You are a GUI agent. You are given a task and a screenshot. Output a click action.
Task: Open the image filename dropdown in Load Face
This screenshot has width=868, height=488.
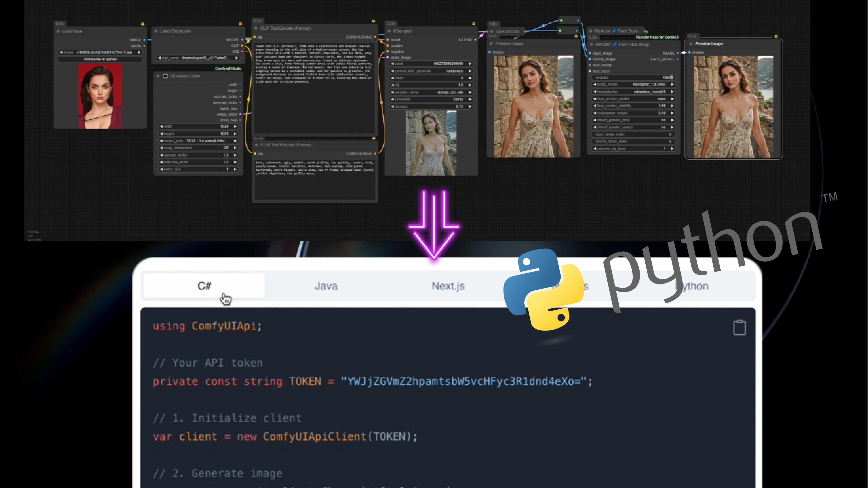click(x=100, y=52)
